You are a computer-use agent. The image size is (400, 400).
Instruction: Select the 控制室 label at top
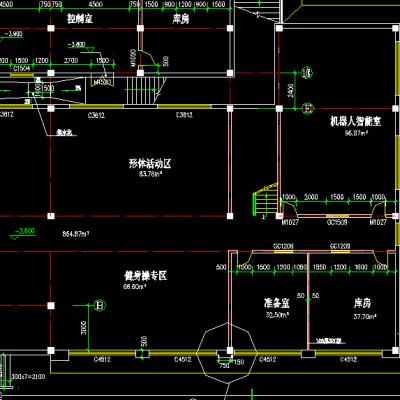[x=80, y=18]
